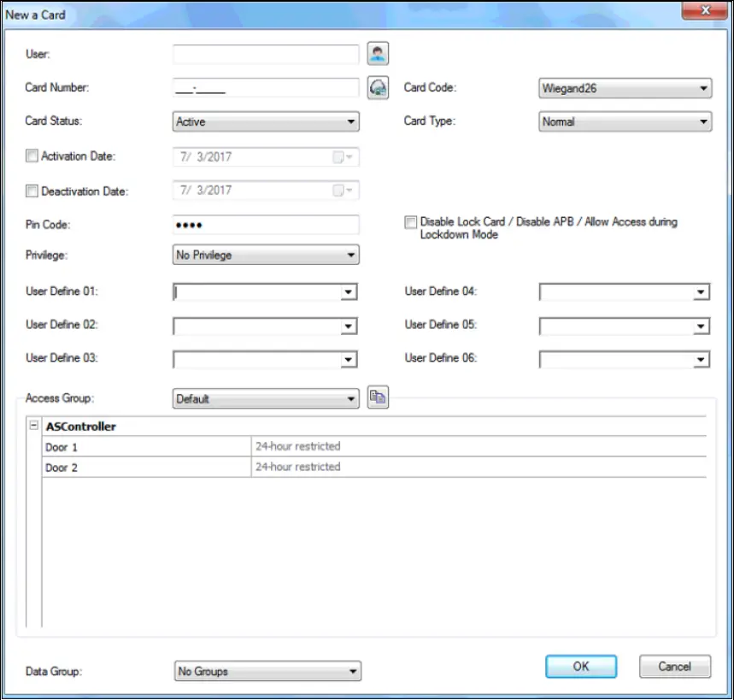Enable the Activation Date checkbox
Viewport: 734px width, 700px height.
pyautogui.click(x=32, y=156)
